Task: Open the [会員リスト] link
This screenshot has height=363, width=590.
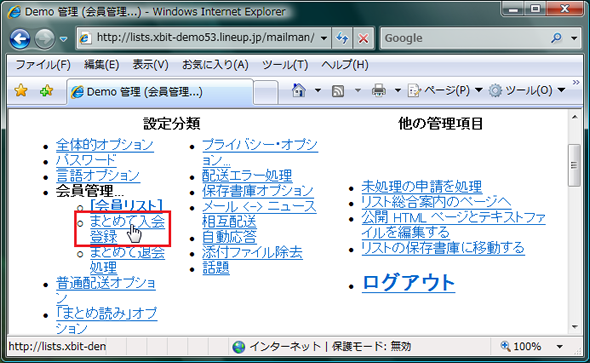Action: 126,205
